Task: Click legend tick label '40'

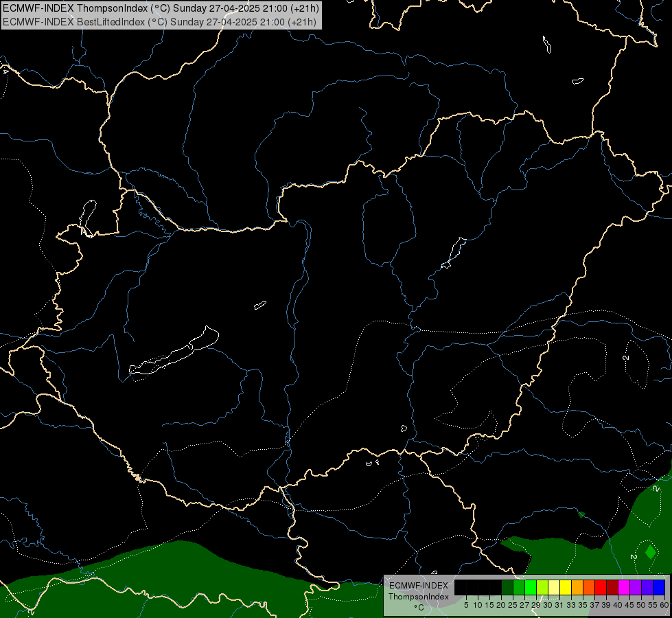Action: tap(618, 605)
